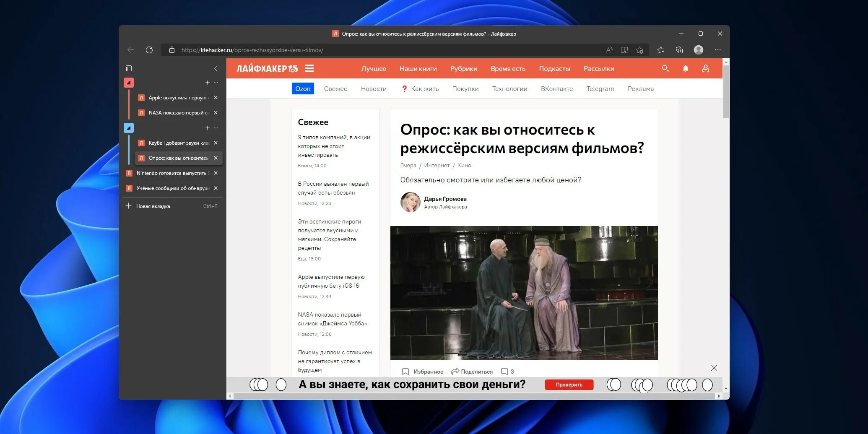Viewport: 868px width, 434px height.
Task: Open the 'Как жить' section
Action: point(420,89)
